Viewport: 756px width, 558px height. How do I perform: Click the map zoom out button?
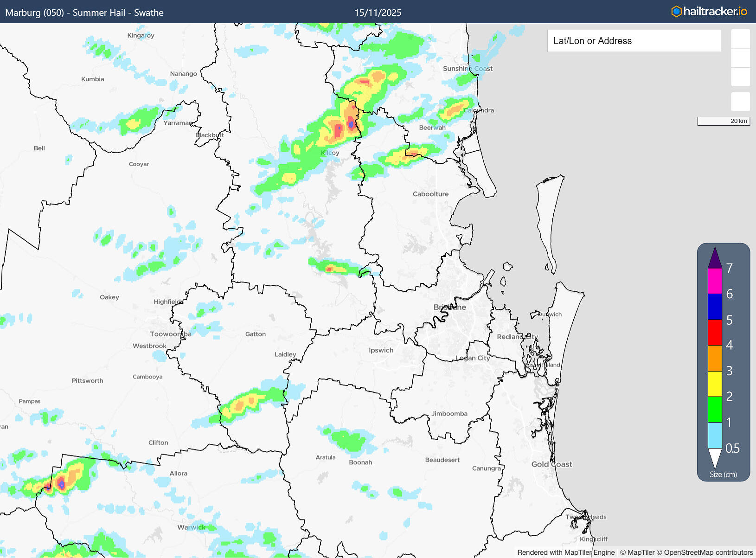[740, 58]
